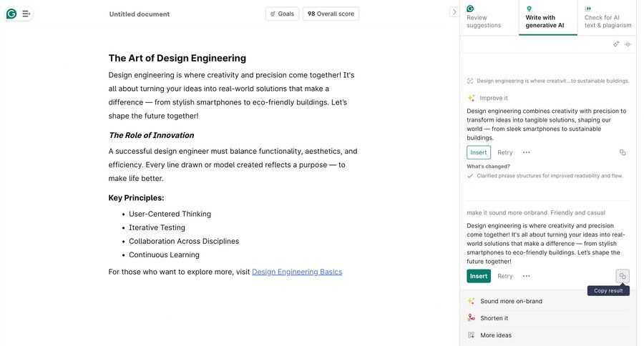Image resolution: width=644 pixels, height=346 pixels.
Task: Choose the Shorten it prompt
Action: tap(548, 318)
